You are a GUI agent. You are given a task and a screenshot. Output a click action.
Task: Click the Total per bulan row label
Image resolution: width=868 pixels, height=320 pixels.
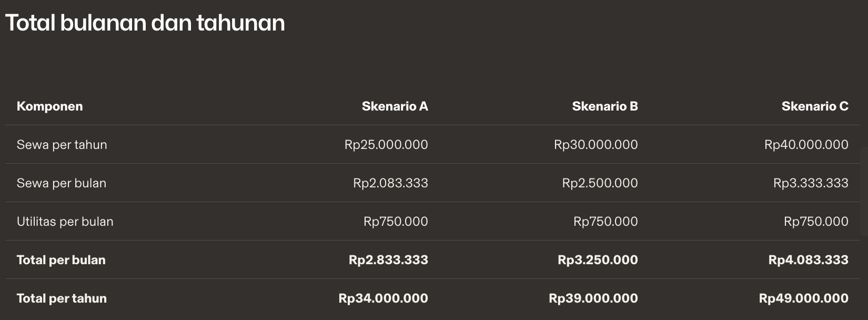[61, 260]
